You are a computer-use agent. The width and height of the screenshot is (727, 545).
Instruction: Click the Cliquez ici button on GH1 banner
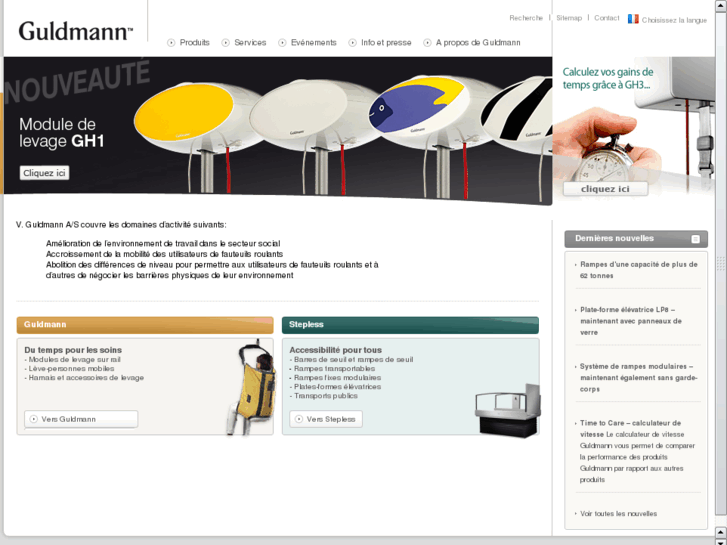(x=45, y=173)
